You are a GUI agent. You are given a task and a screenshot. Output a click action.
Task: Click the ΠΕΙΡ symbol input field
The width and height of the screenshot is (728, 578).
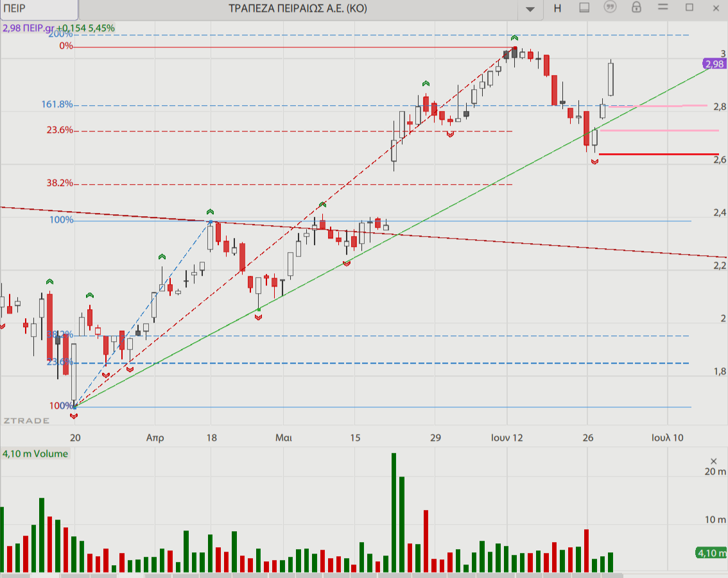tap(39, 9)
